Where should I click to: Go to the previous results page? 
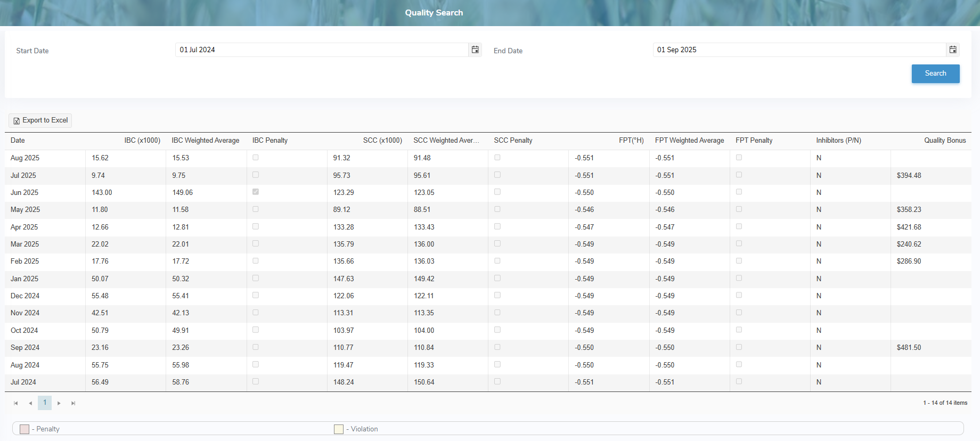pyautogui.click(x=30, y=403)
